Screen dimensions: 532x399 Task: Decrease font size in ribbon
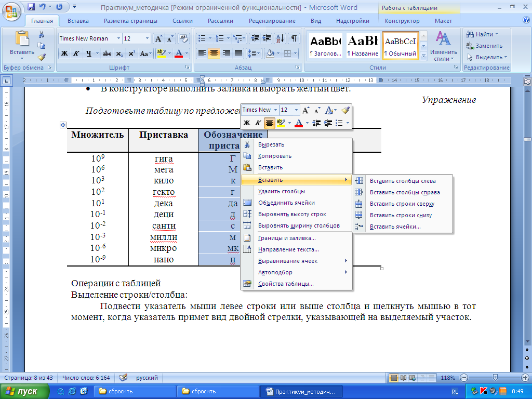click(x=170, y=38)
